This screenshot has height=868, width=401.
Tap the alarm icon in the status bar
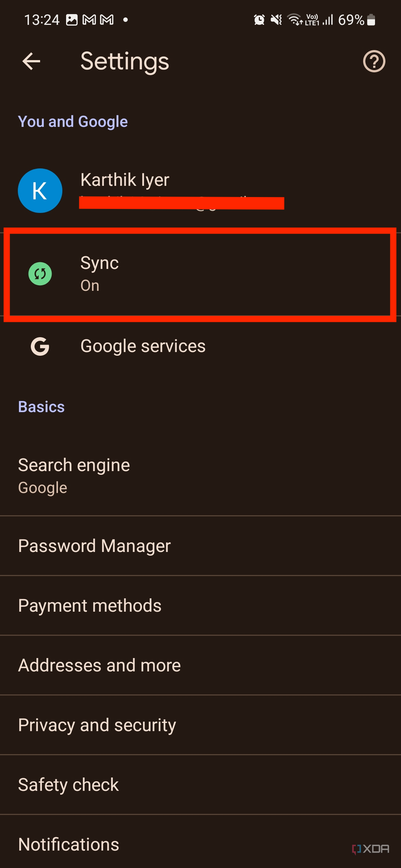pyautogui.click(x=259, y=20)
